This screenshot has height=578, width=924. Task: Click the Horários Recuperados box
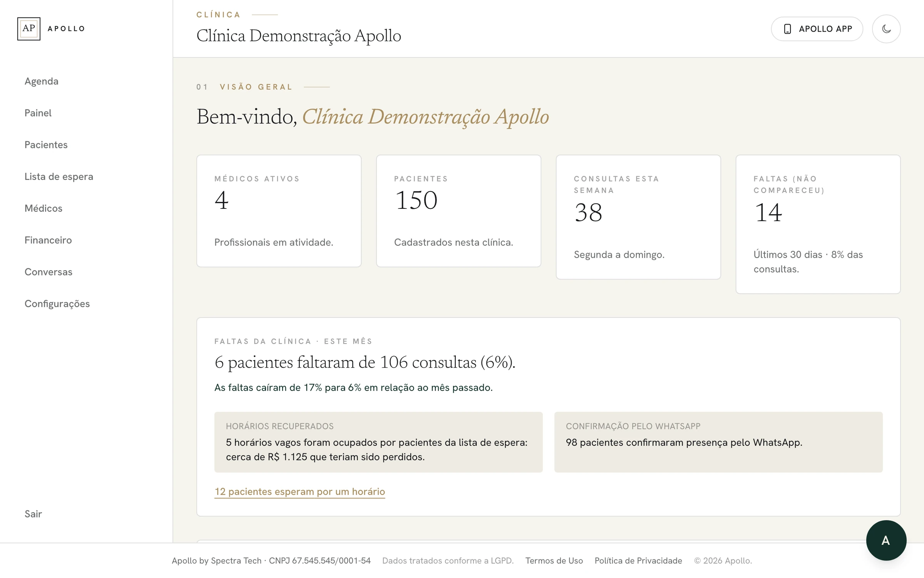coord(378,442)
